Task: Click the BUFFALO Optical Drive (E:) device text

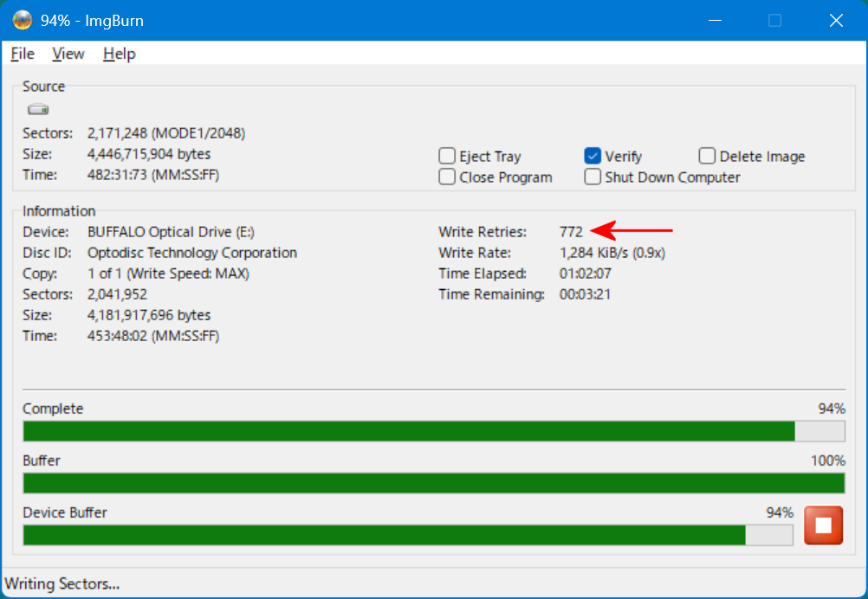Action: [x=171, y=232]
